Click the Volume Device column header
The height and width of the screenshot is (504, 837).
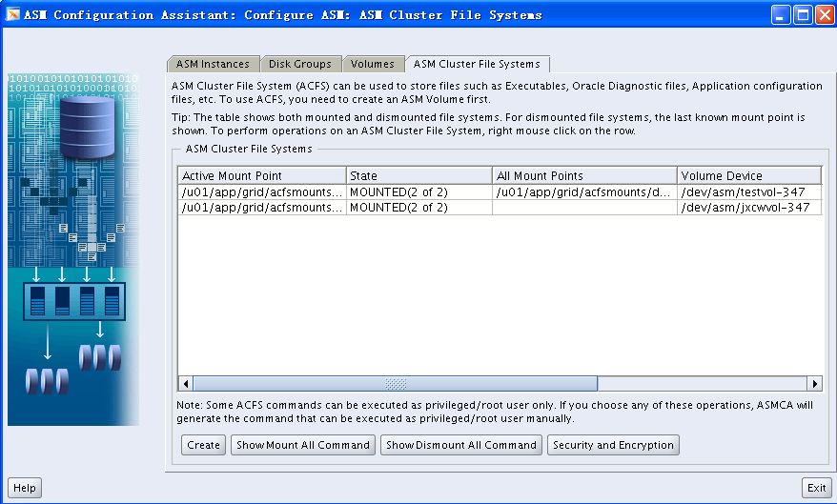[x=749, y=175]
